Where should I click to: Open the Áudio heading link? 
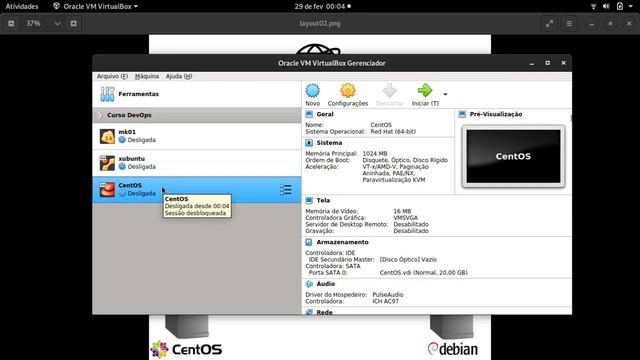tap(326, 284)
